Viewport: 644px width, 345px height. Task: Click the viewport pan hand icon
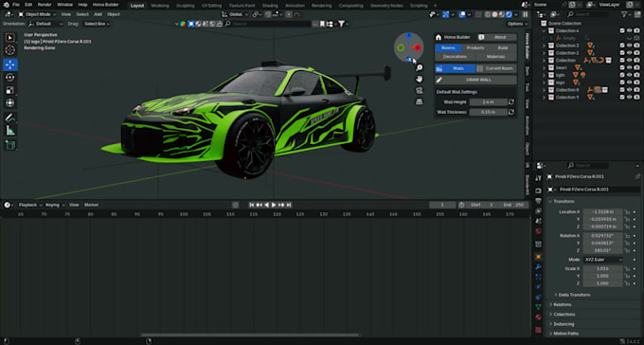419,79
